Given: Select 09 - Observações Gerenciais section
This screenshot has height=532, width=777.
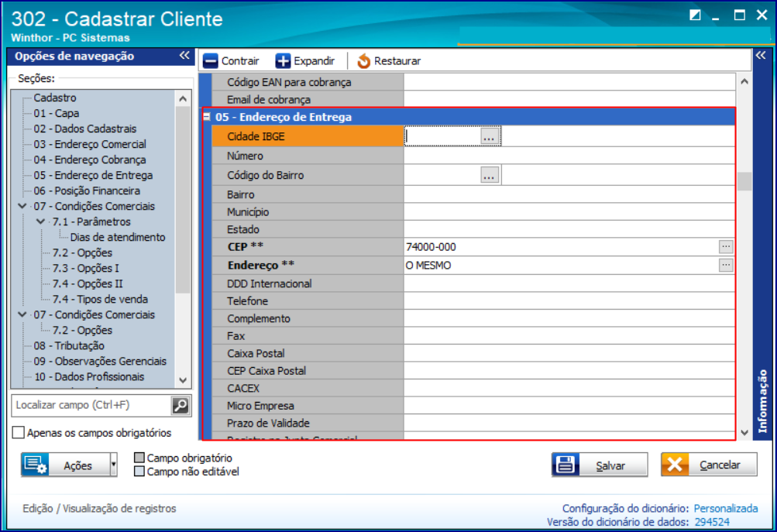Looking at the screenshot, I should (100, 361).
